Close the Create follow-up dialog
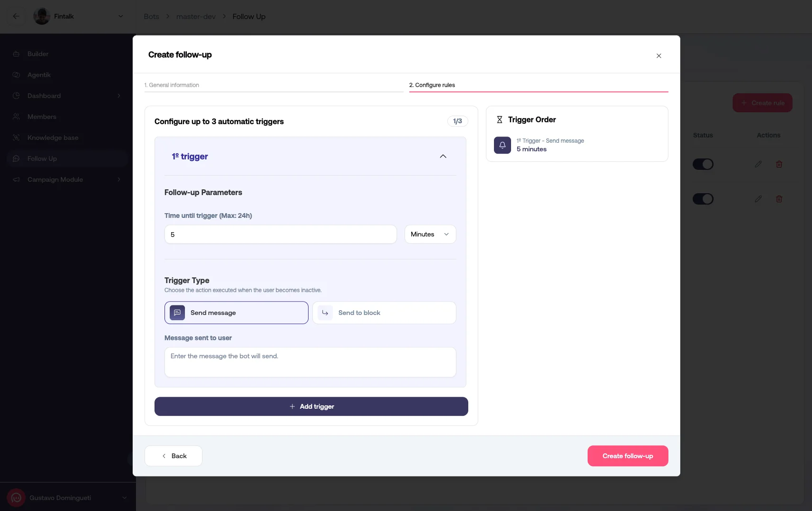 click(658, 56)
